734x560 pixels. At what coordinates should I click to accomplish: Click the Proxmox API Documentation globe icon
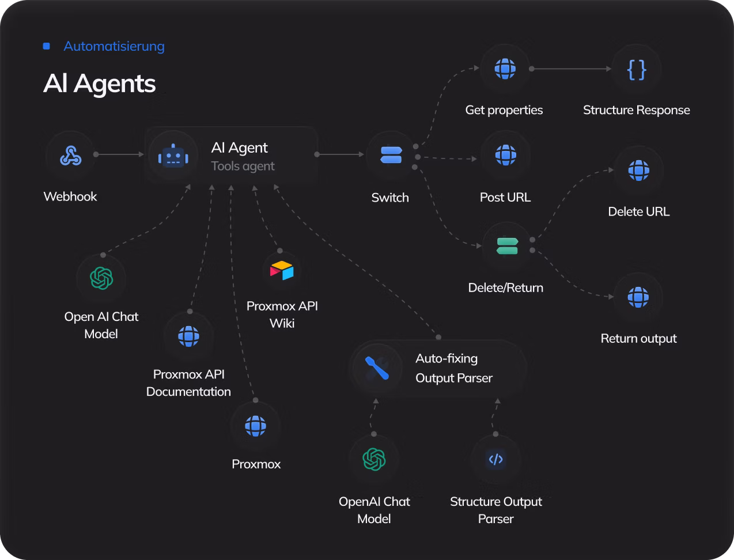(189, 335)
